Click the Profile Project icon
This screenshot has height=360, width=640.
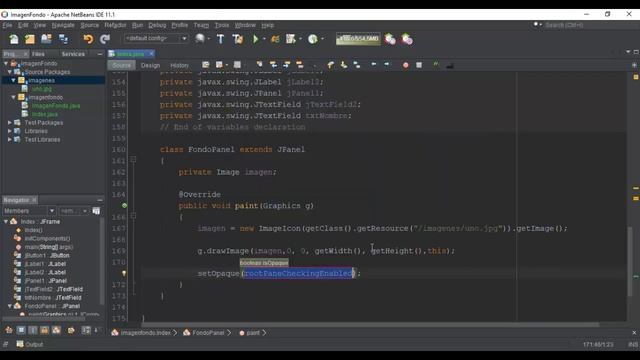point(313,39)
